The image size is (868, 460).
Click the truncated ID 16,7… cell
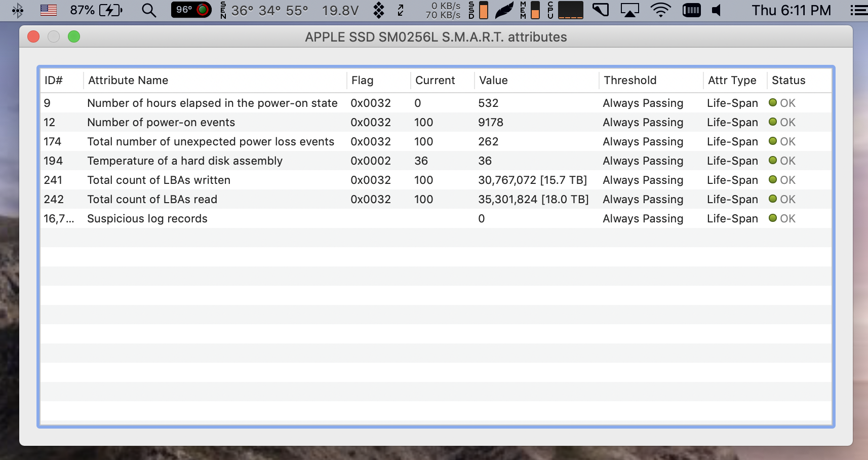[59, 218]
